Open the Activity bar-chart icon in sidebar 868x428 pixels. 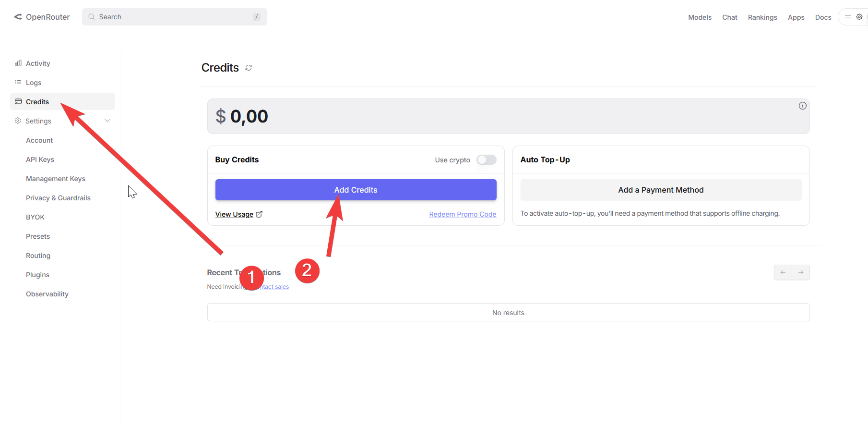(18, 63)
